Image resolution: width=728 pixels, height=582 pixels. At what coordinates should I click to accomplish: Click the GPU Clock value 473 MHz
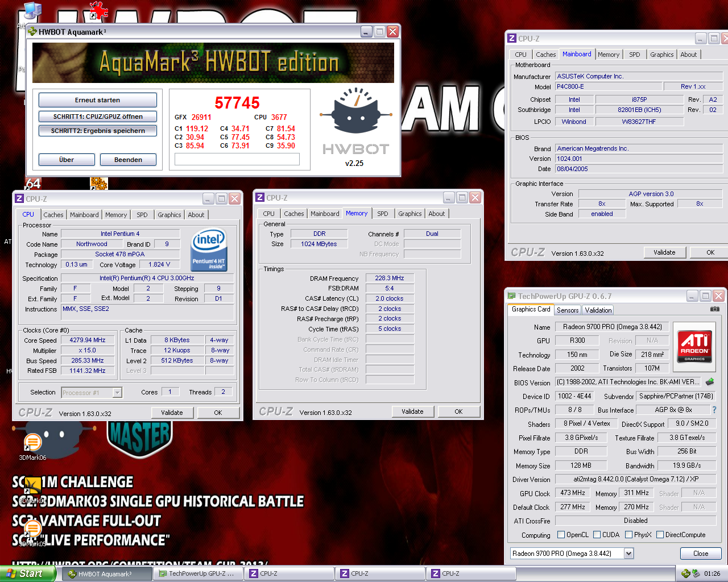573,493
